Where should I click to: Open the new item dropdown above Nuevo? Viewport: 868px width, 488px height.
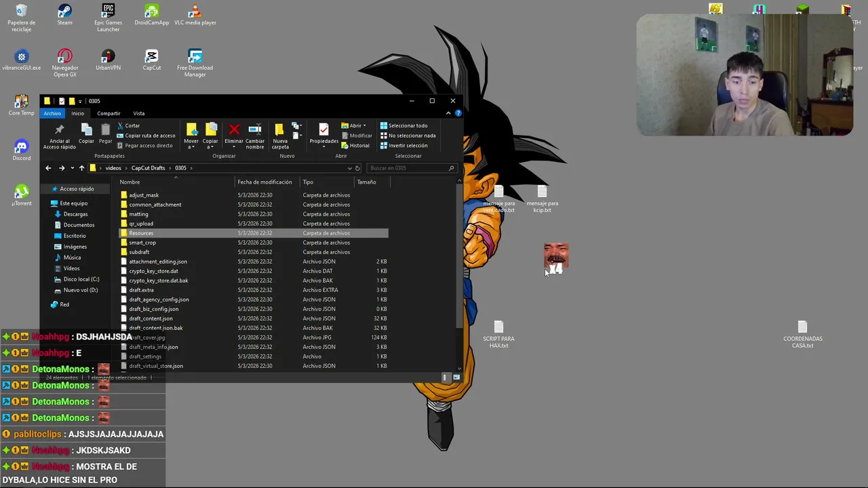coord(296,127)
